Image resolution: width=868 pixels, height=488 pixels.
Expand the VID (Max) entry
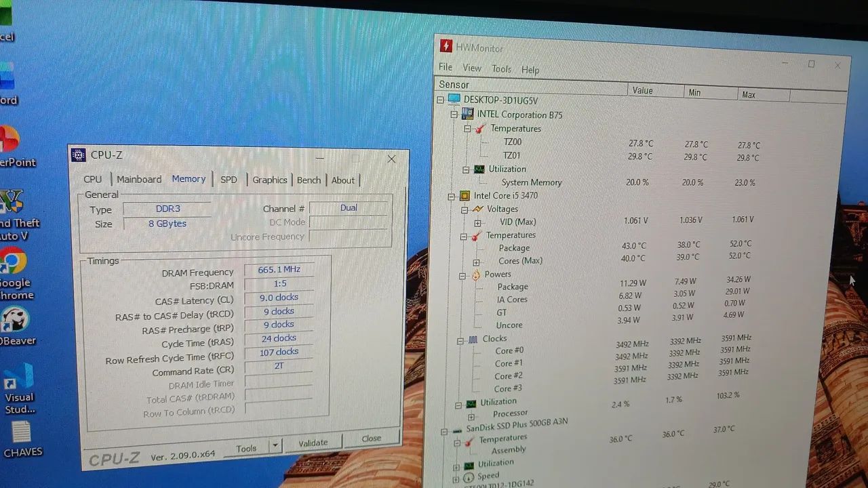click(x=477, y=223)
